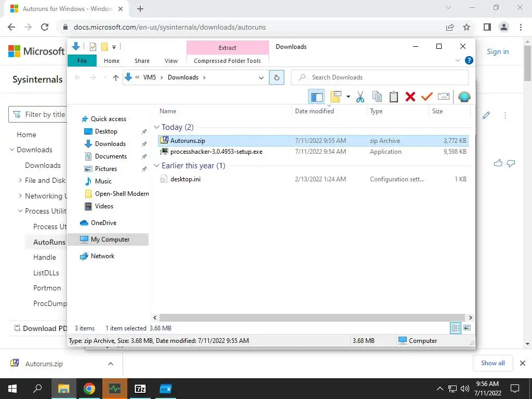Image resolution: width=532 pixels, height=399 pixels.
Task: Open the View ribbon tab
Action: [171, 61]
